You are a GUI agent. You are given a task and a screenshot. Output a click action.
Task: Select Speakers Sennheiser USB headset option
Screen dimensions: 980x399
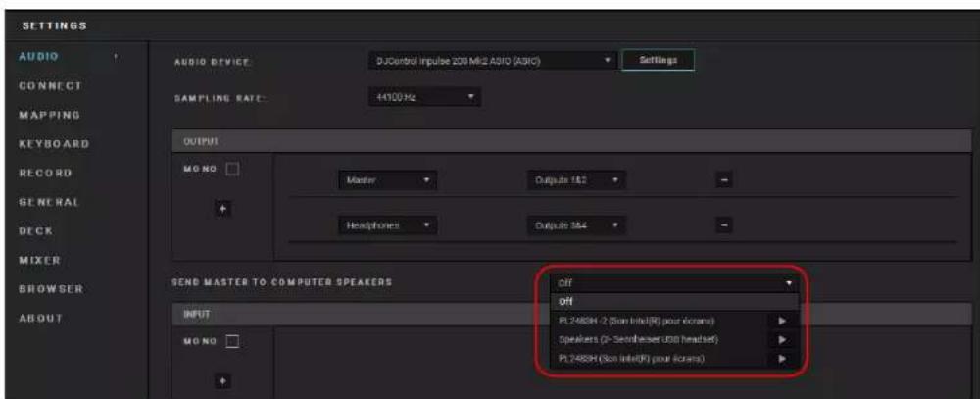pyautogui.click(x=659, y=339)
